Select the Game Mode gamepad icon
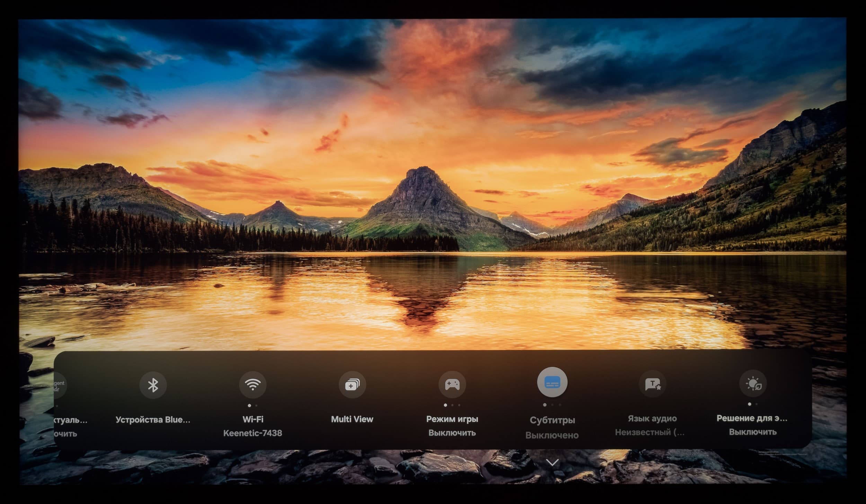 tap(452, 384)
